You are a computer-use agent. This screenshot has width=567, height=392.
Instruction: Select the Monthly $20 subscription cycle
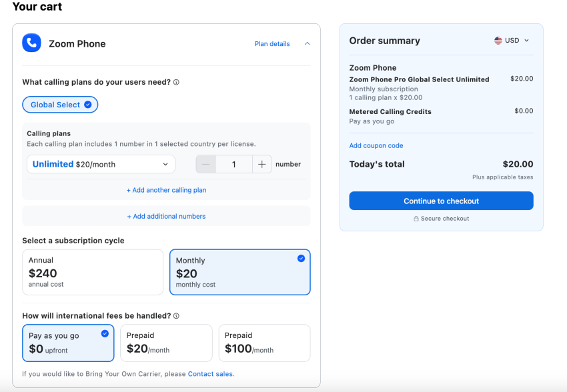point(239,272)
